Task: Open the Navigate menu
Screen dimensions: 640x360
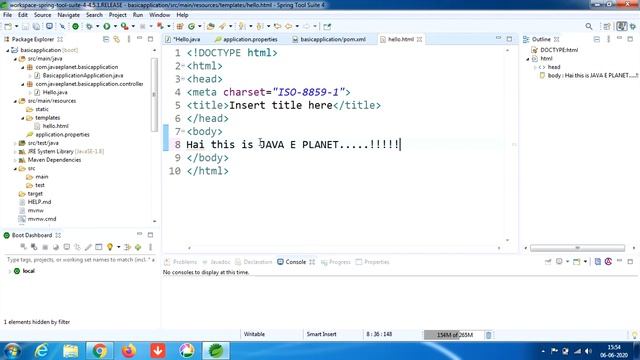Action: tap(69, 15)
